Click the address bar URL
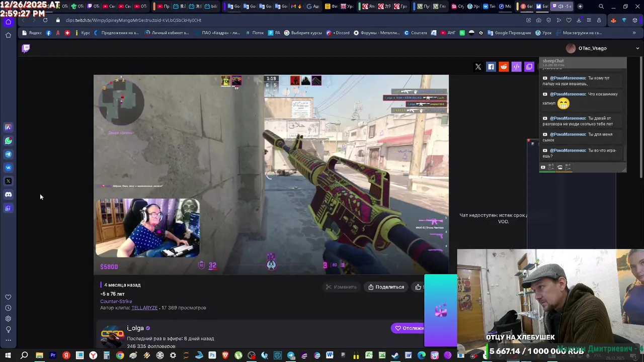 click(x=133, y=20)
